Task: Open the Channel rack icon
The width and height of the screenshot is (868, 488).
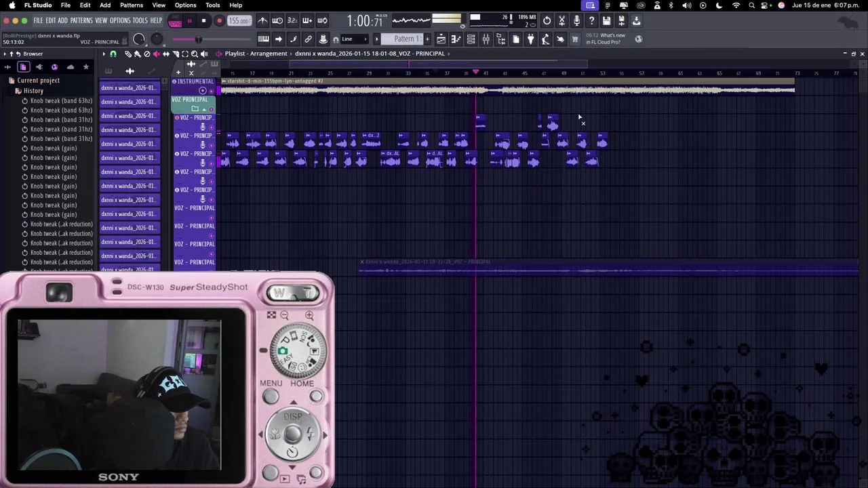Action: pos(471,39)
